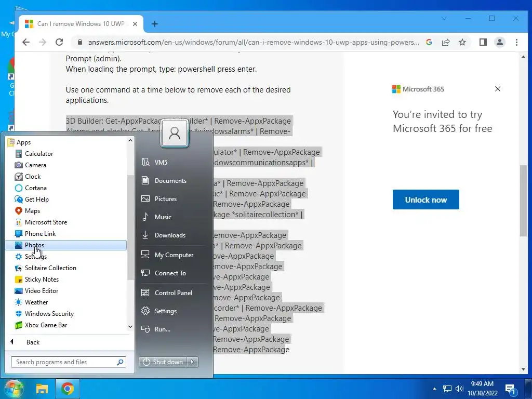This screenshot has width=532, height=399.
Task: Open the Clock app icon
Action: (19, 177)
